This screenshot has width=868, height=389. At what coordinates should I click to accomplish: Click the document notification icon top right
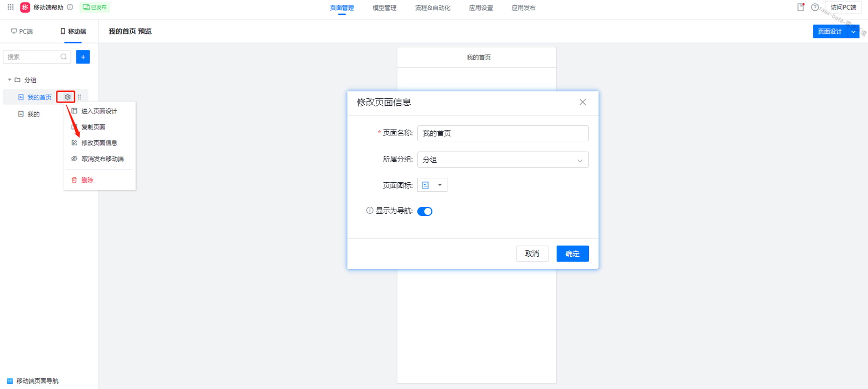[x=801, y=8]
